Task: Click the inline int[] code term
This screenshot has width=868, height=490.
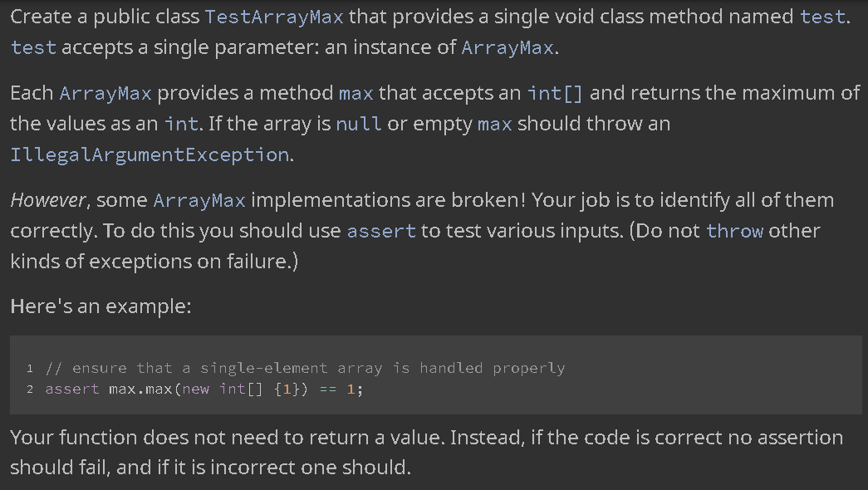Action: pyautogui.click(x=555, y=93)
